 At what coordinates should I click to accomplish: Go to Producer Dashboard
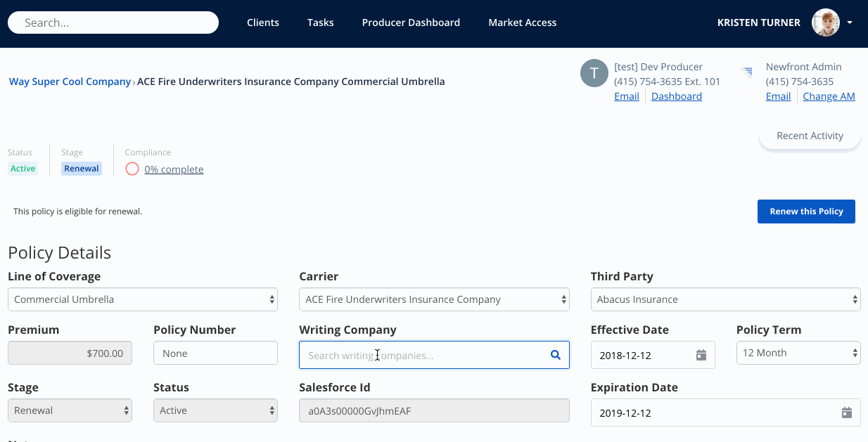tap(411, 22)
